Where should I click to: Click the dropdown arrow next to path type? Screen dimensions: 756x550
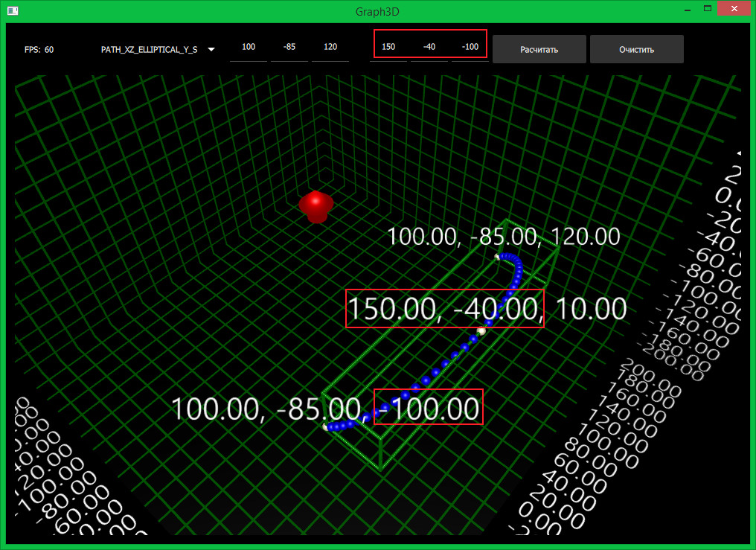click(211, 50)
